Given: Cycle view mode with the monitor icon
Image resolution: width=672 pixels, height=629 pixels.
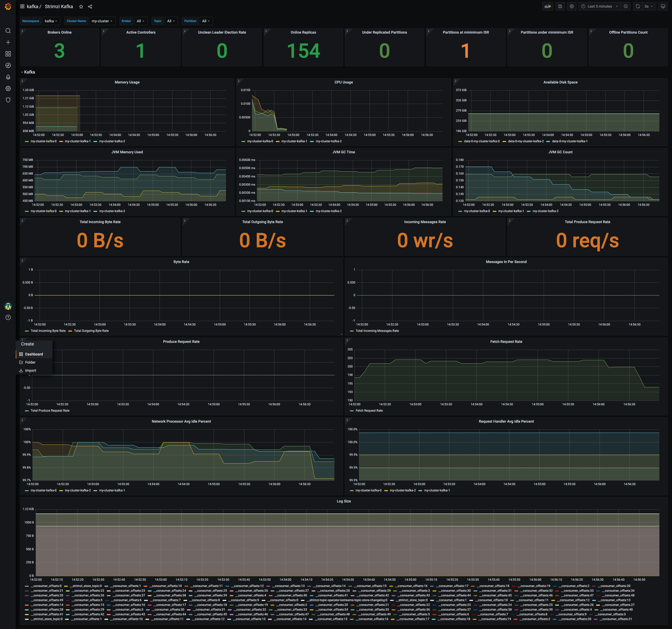Looking at the screenshot, I should point(663,6).
